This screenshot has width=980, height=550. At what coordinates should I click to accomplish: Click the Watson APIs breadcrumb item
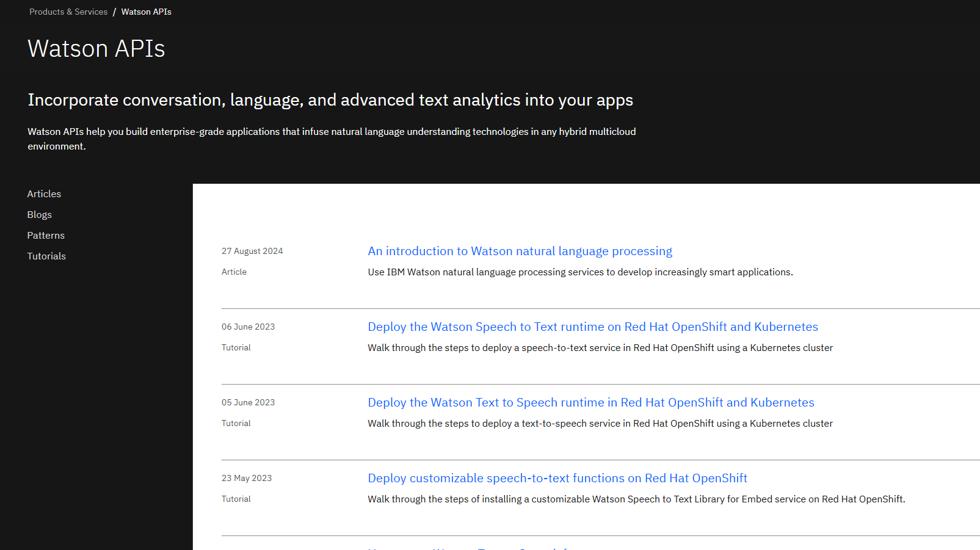(x=146, y=12)
